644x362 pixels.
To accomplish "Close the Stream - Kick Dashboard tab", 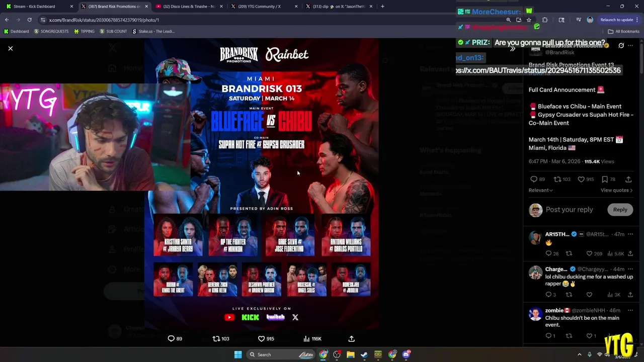I will [71, 7].
